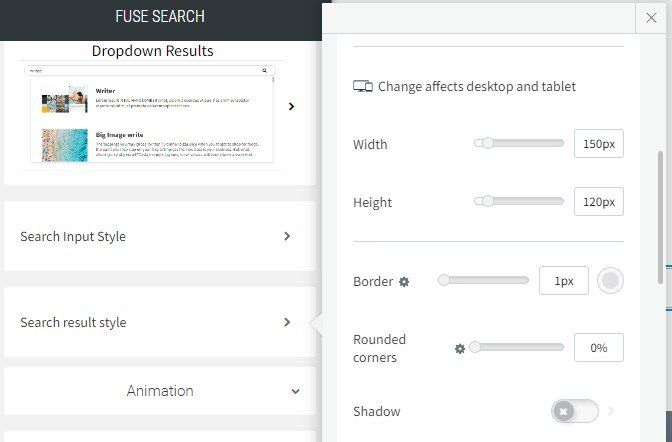The image size is (672, 442).
Task: Click the FUSE SEARCH header title
Action: (x=160, y=17)
